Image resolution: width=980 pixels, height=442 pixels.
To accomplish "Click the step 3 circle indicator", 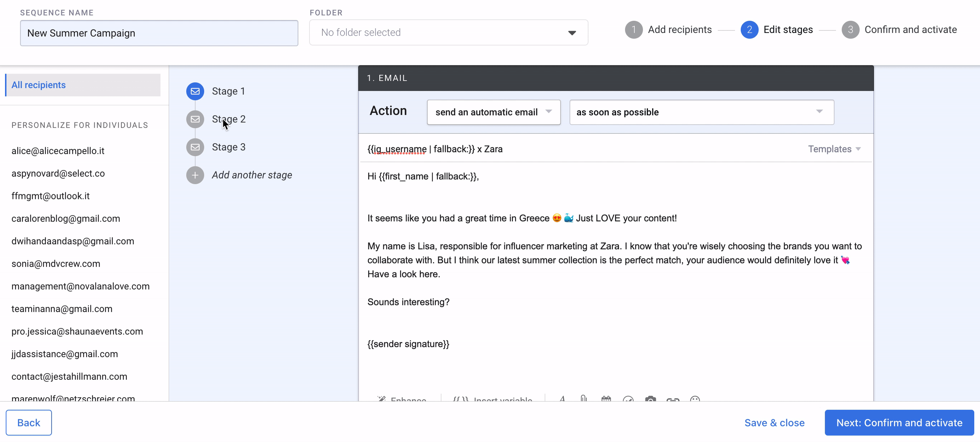I will (x=850, y=30).
